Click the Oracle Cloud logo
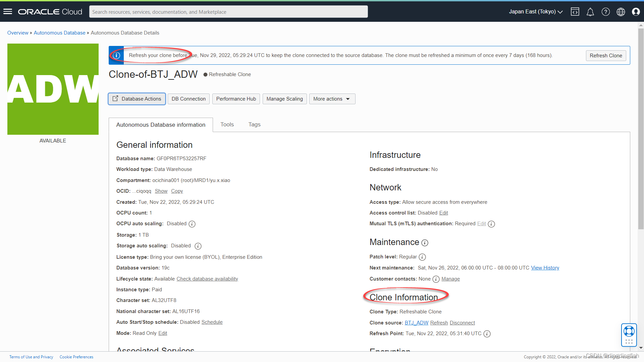 pyautogui.click(x=50, y=12)
